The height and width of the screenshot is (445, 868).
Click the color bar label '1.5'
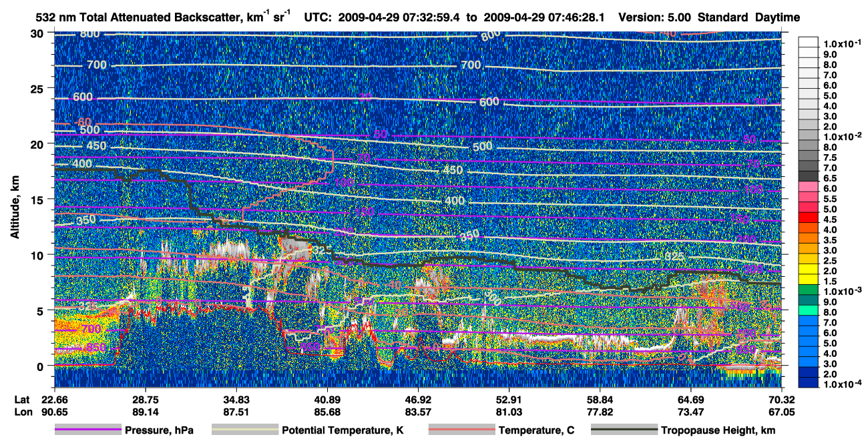(831, 282)
